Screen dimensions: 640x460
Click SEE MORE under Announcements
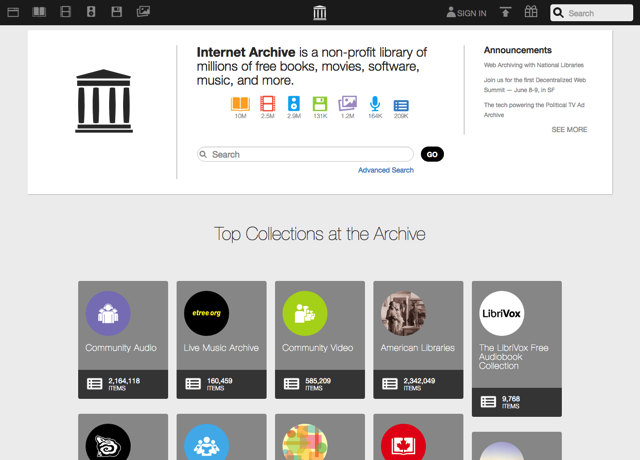tap(569, 129)
